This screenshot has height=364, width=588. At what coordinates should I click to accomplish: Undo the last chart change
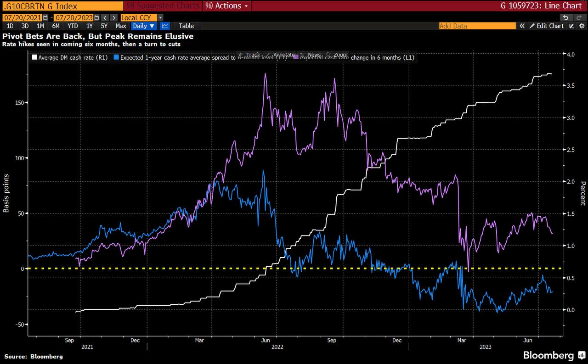click(566, 17)
